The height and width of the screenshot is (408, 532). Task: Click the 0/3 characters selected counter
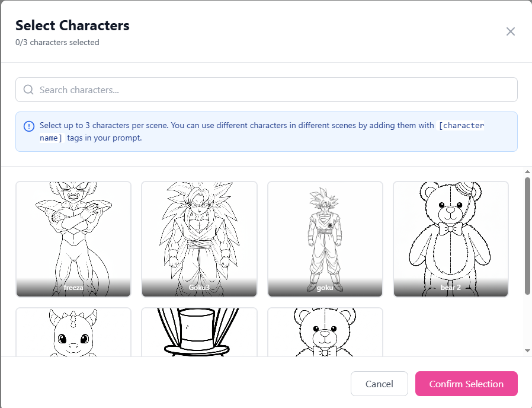(57, 42)
